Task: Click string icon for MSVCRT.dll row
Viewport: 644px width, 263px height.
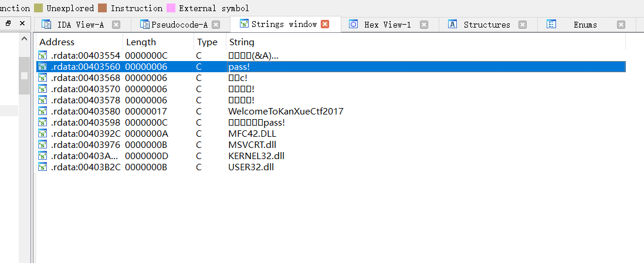Action: (x=43, y=144)
